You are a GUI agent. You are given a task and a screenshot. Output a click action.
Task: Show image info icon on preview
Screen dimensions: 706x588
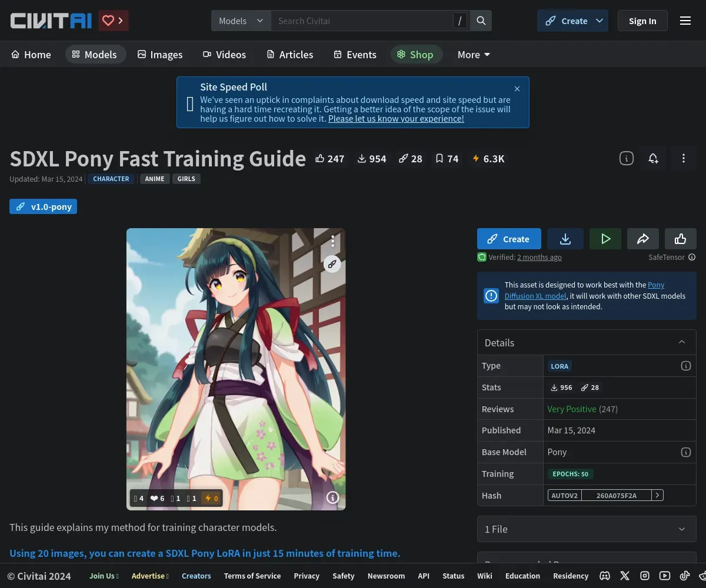coord(332,497)
